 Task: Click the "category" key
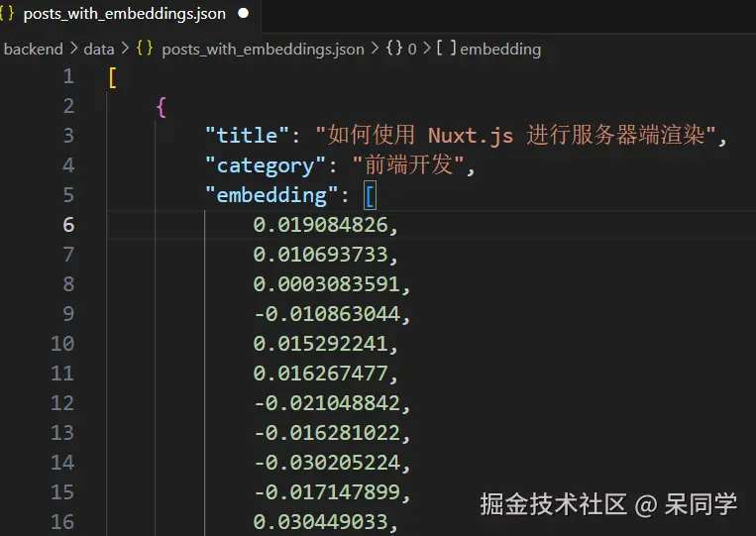tap(266, 165)
